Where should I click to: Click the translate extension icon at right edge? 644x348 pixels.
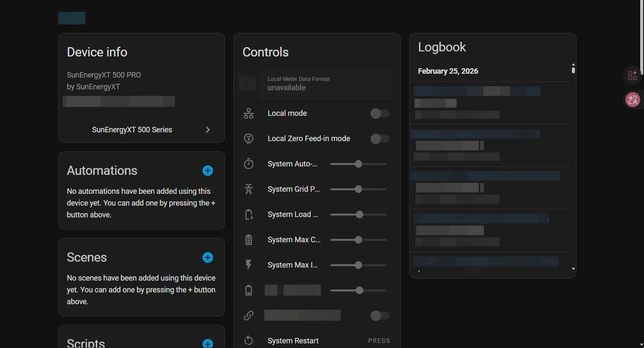pos(633,100)
